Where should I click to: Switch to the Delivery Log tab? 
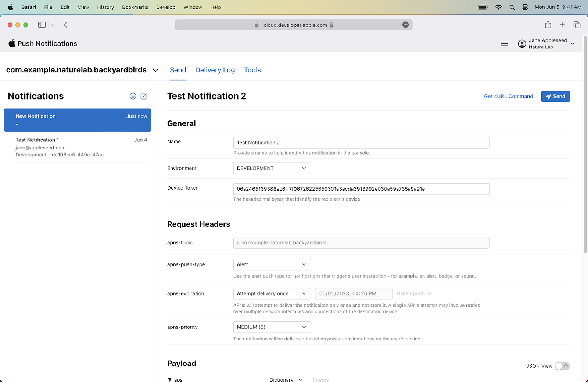(x=215, y=70)
